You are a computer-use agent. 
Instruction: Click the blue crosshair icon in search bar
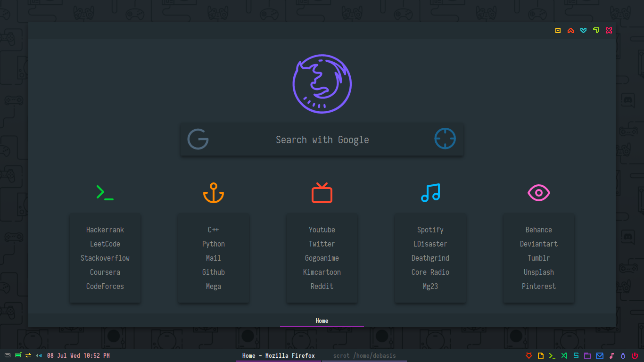(445, 139)
